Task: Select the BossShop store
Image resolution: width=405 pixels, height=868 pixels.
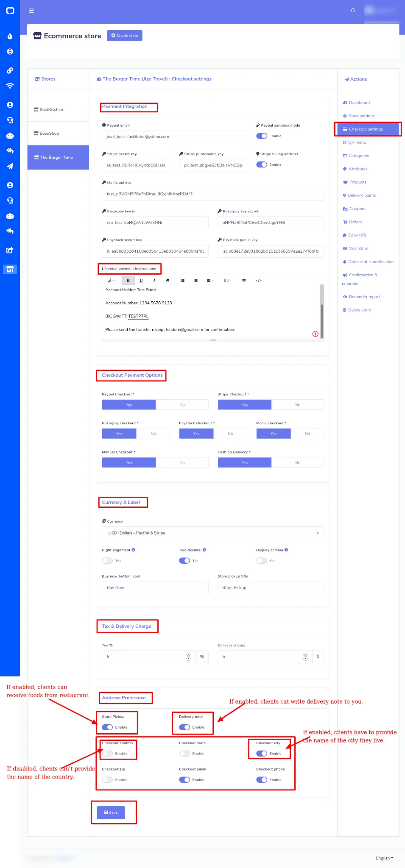Action: (59, 133)
